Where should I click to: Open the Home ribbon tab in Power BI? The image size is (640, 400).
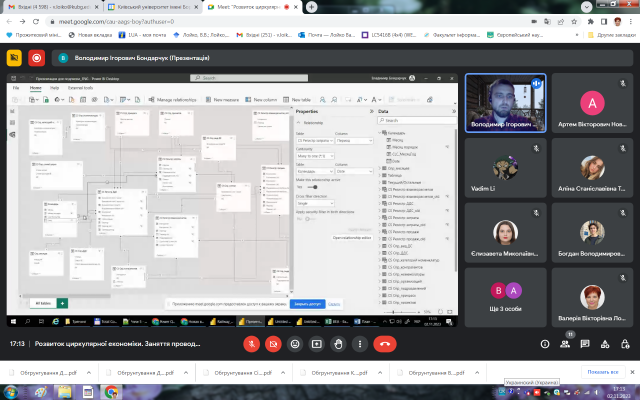[35, 88]
